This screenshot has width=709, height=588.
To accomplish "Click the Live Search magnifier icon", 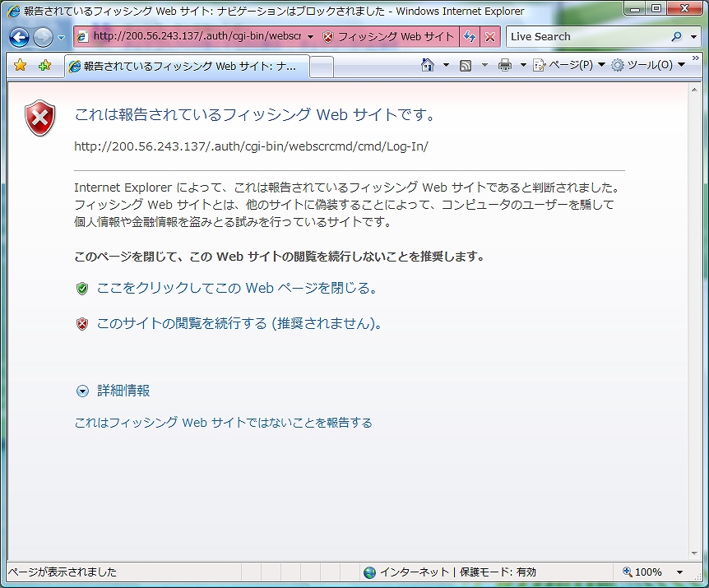I will tap(676, 37).
